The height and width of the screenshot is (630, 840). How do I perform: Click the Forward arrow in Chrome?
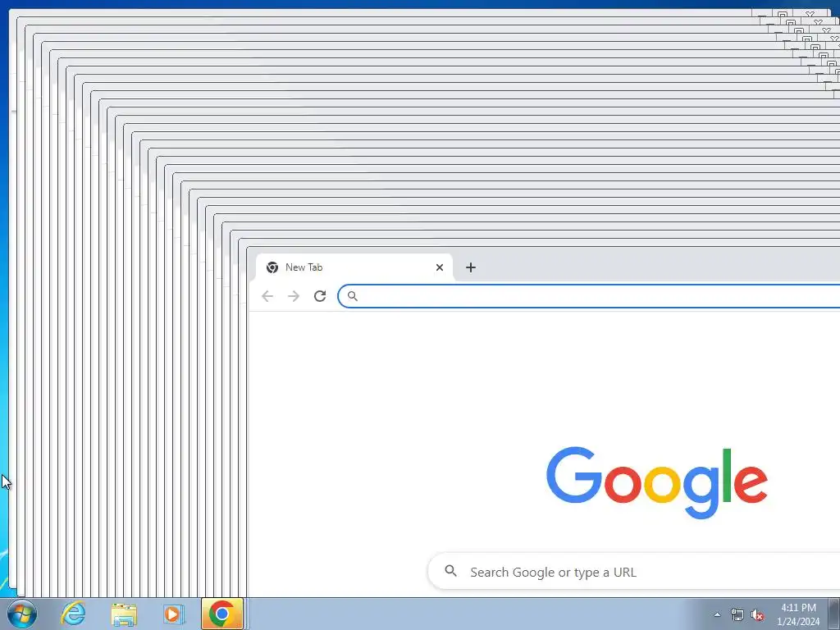click(x=294, y=296)
